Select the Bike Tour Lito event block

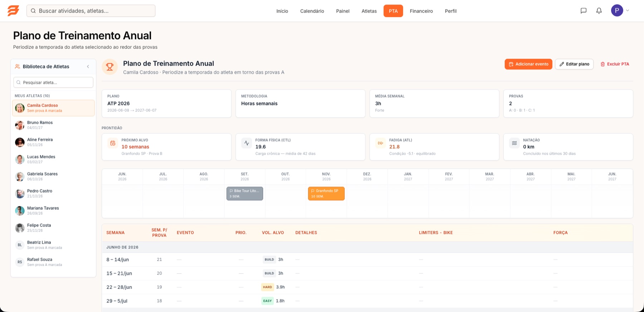click(245, 193)
